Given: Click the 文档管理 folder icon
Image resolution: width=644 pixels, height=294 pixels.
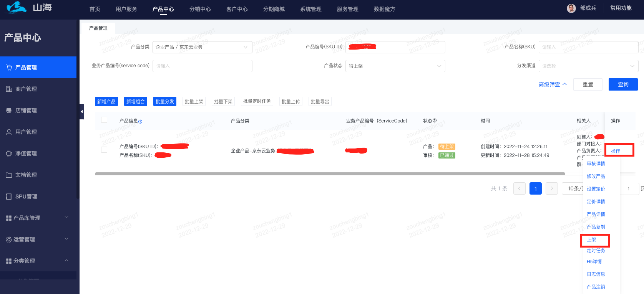Looking at the screenshot, I should click(9, 175).
